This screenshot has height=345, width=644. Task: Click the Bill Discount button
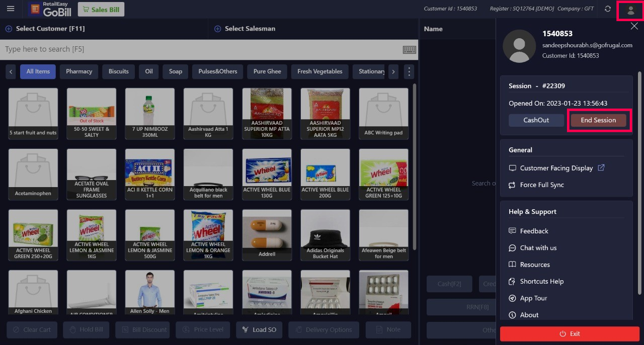point(143,330)
